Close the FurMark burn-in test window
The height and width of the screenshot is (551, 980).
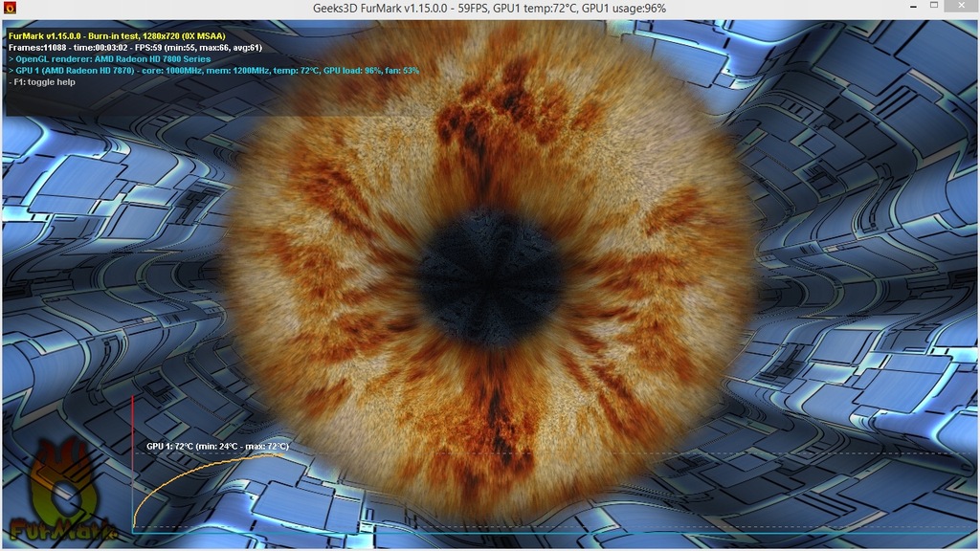click(961, 6)
